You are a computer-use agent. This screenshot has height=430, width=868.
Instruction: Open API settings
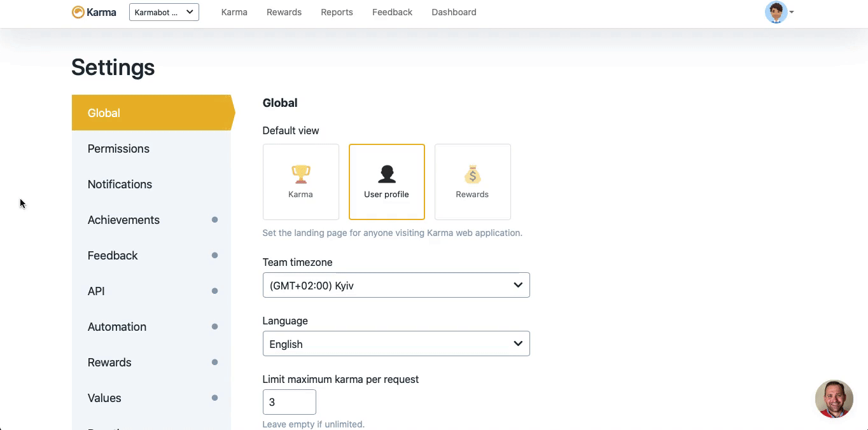click(x=151, y=291)
